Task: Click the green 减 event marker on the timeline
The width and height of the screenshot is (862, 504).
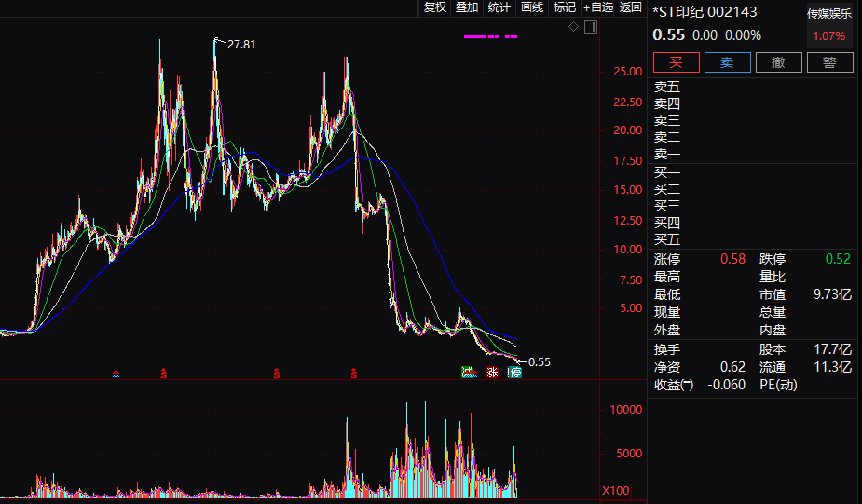Action: (469, 373)
